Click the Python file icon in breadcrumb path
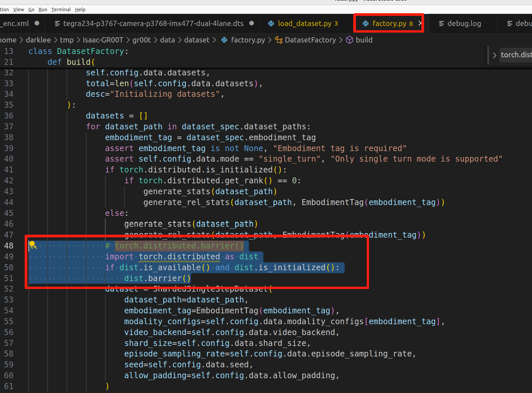The height and width of the screenshot is (393, 532). pos(224,40)
